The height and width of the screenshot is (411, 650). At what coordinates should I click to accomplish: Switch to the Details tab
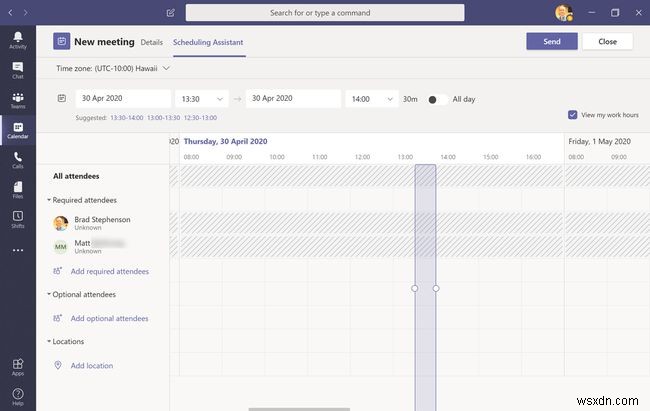click(152, 42)
